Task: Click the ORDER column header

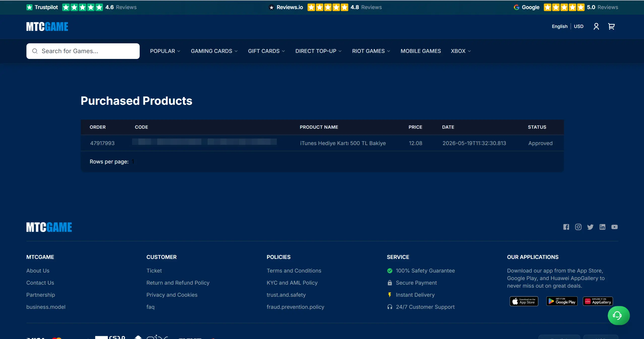Action: (98, 127)
